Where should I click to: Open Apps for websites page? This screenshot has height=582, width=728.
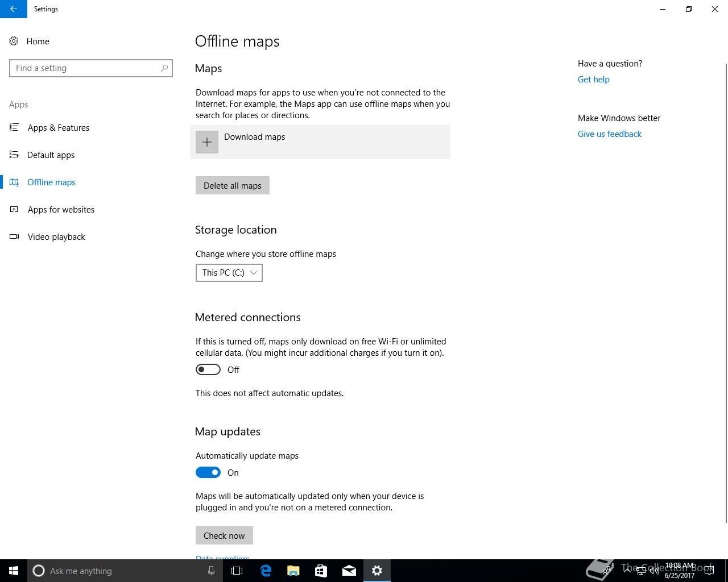point(61,209)
